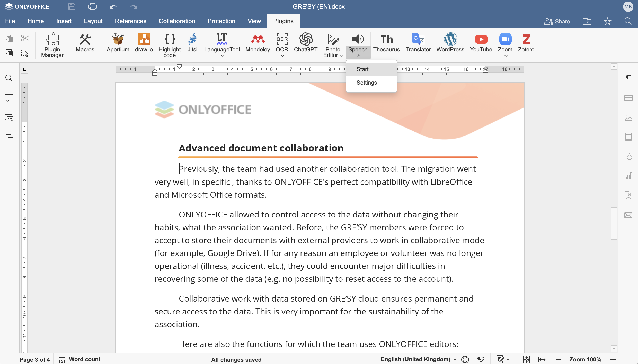
Task: Toggle track changes mode in status bar
Action: click(500, 359)
